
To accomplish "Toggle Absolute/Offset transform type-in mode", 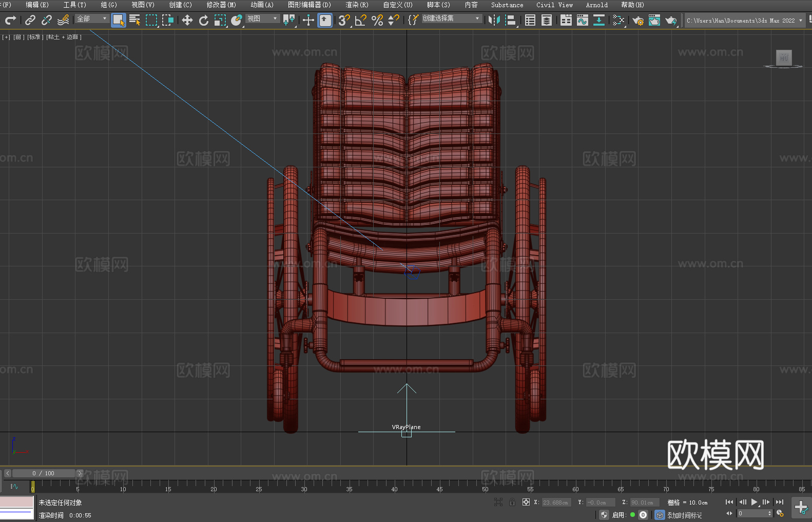I will tap(526, 502).
